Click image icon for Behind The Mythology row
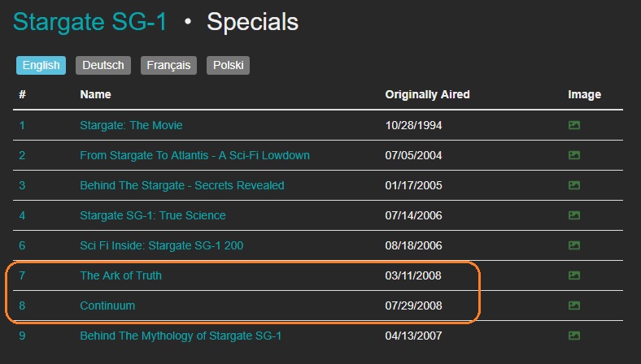The image size is (641, 364). click(x=573, y=336)
